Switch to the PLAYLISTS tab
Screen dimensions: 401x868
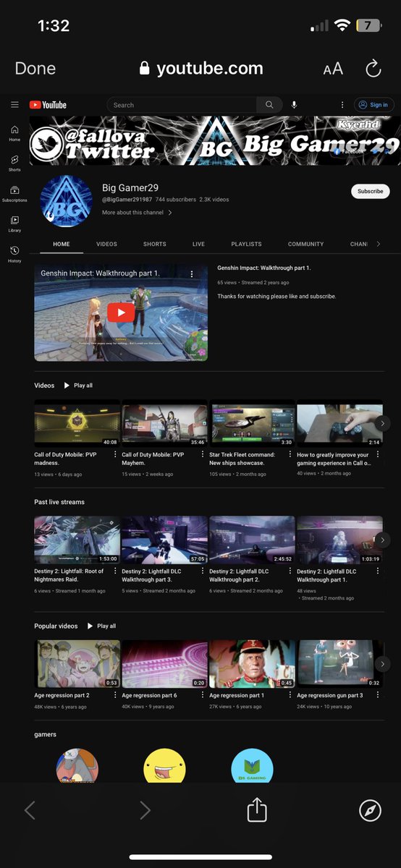[246, 244]
